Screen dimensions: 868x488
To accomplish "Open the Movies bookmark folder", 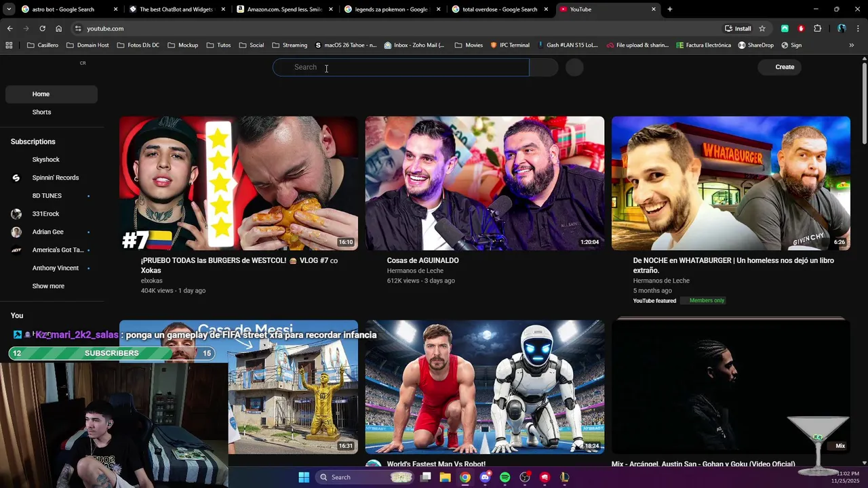I will pyautogui.click(x=469, y=45).
